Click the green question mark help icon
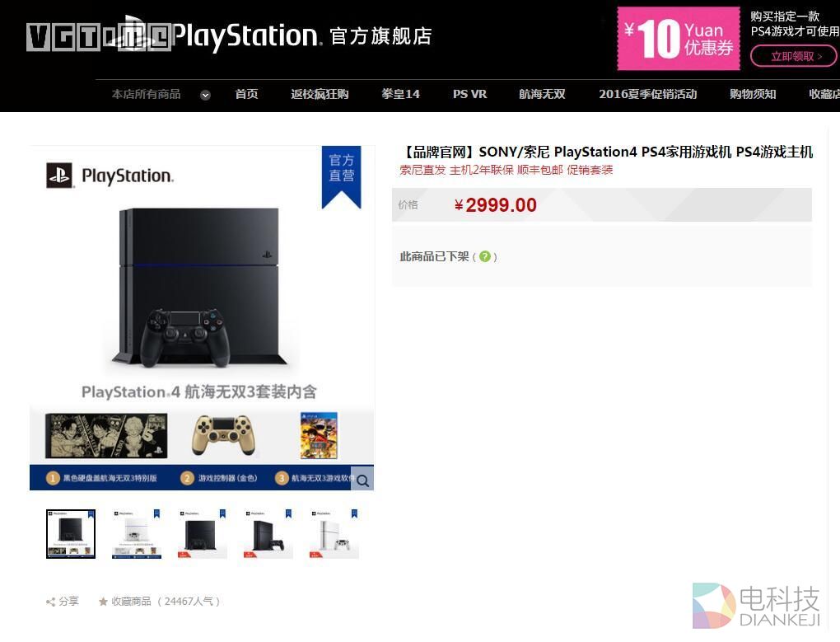Screen dimensions: 840x642 pos(485,256)
